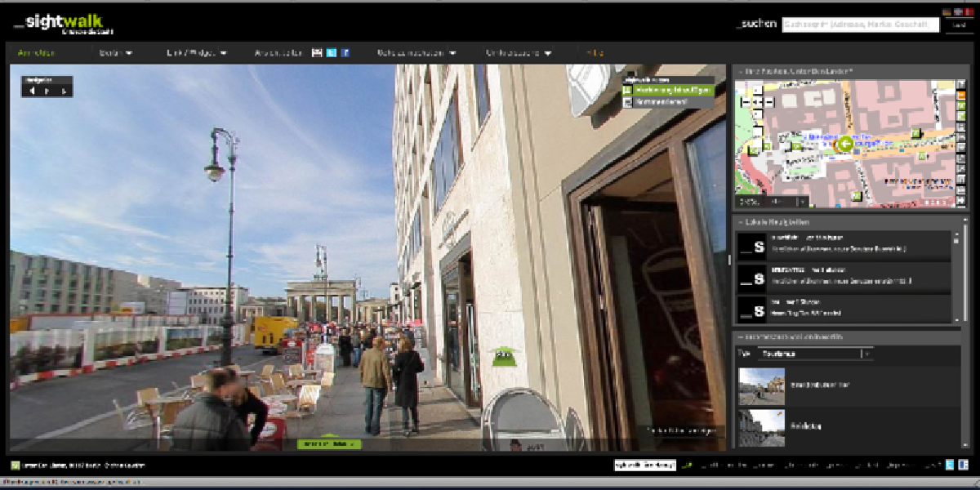The width and height of the screenshot is (980, 490).
Task: Collapse the Lokale Neuigkeiten panel
Action: pos(740,222)
